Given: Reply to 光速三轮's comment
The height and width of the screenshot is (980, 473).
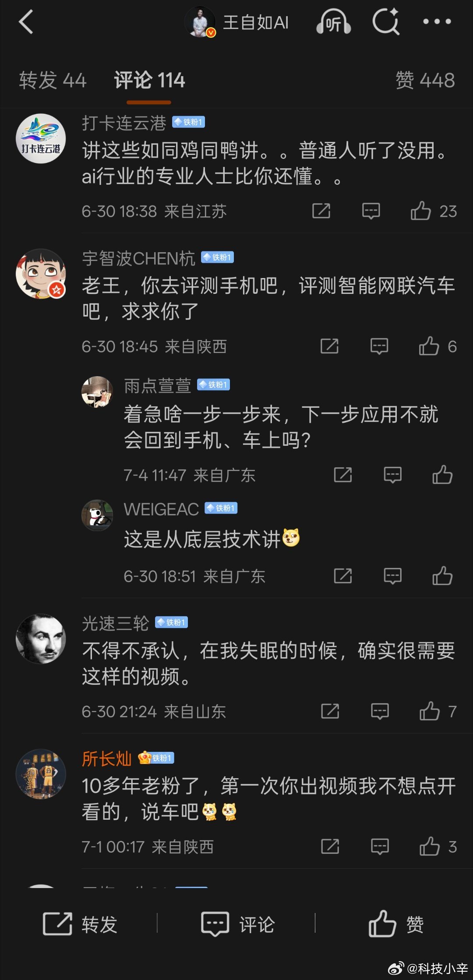Looking at the screenshot, I should point(380,711).
